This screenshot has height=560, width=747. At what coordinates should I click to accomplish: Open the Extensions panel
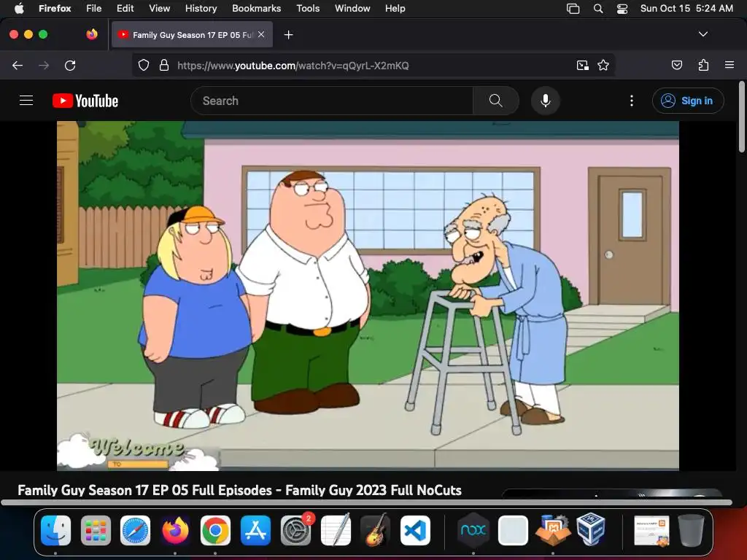[703, 65]
